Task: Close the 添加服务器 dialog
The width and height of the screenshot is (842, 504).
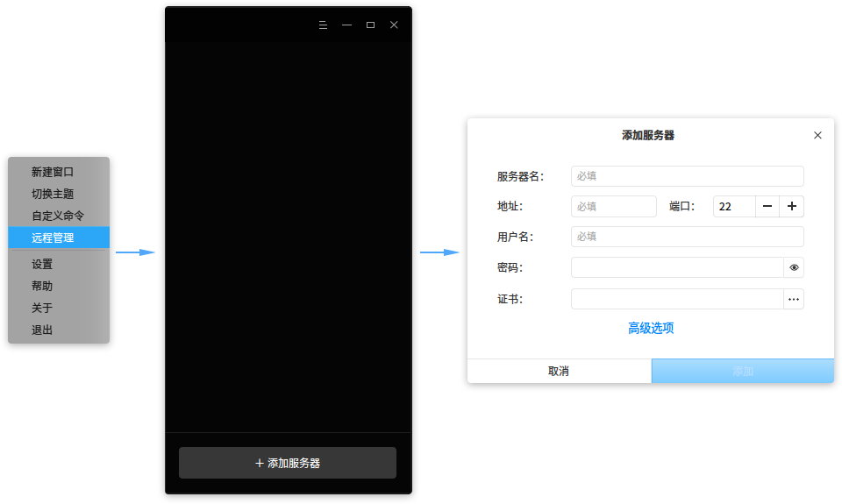Action: click(x=817, y=135)
